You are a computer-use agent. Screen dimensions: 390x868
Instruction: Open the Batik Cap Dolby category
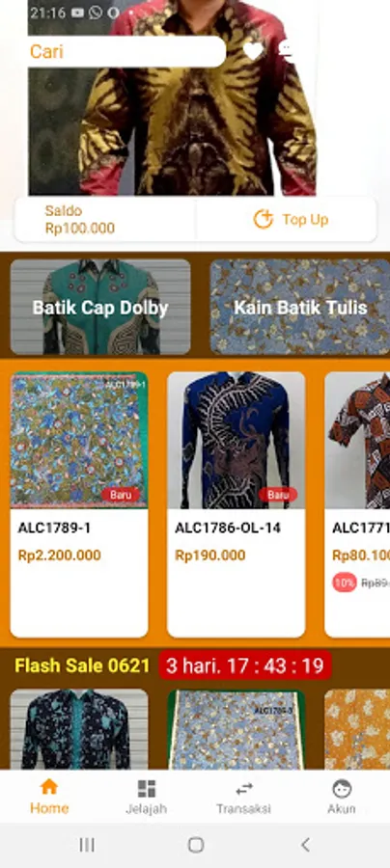[100, 307]
